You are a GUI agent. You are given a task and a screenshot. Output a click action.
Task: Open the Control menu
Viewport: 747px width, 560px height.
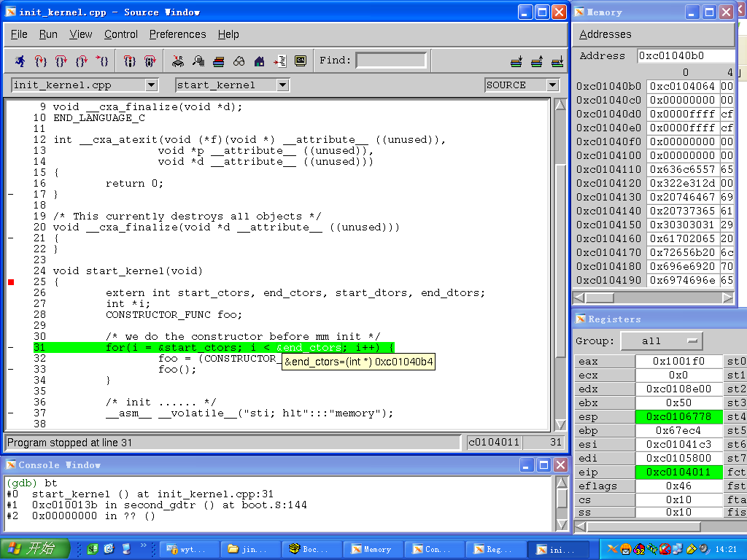coord(121,34)
